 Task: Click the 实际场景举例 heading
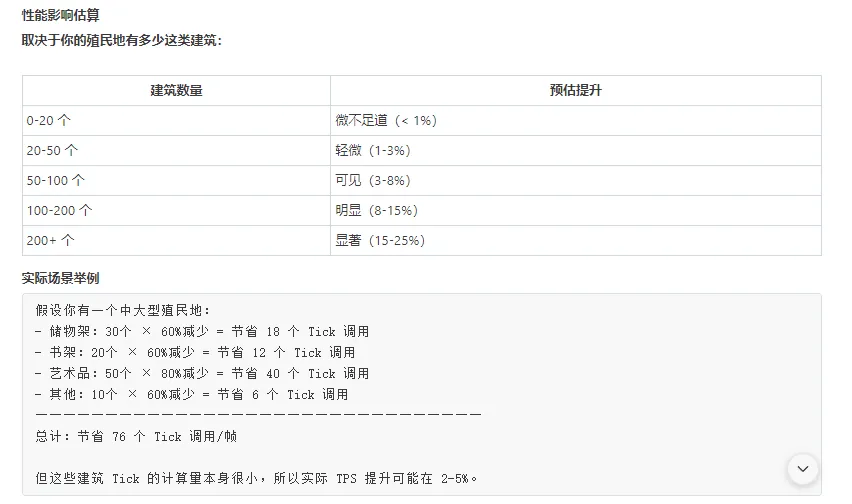(60, 277)
